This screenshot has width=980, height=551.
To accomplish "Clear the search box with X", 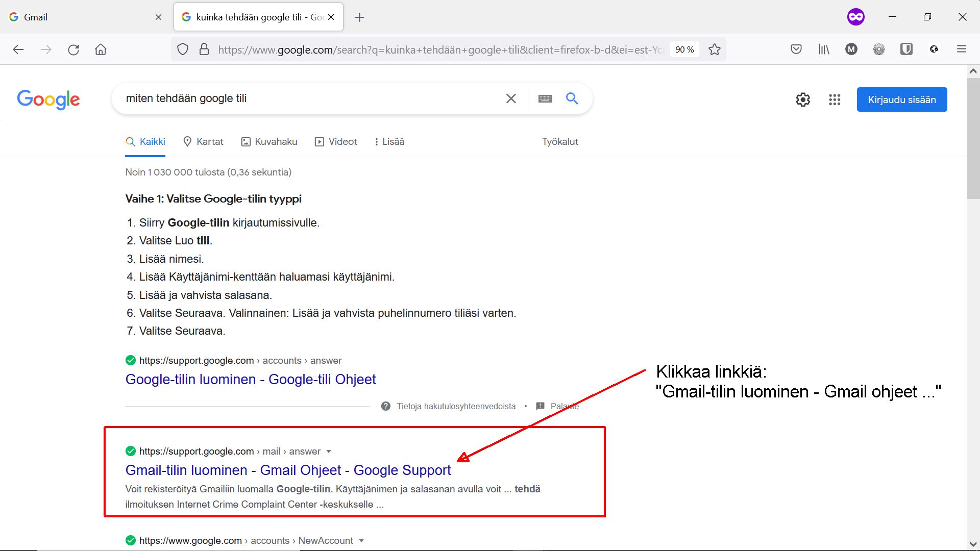I will pos(511,98).
